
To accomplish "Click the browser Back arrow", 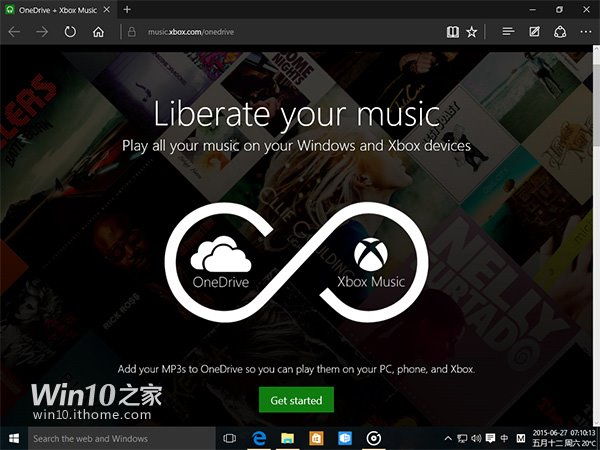I will click(14, 32).
